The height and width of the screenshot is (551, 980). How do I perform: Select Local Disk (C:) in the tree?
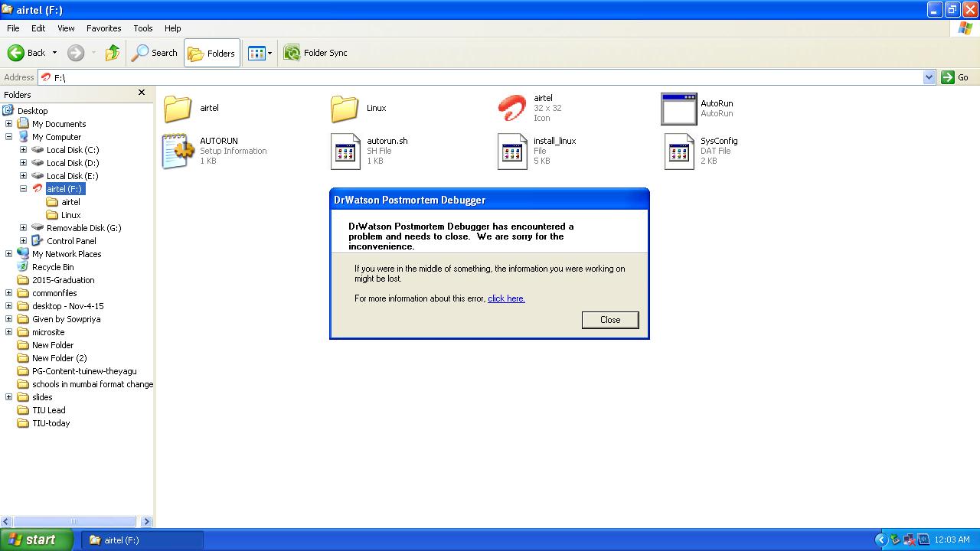pyautogui.click(x=73, y=150)
